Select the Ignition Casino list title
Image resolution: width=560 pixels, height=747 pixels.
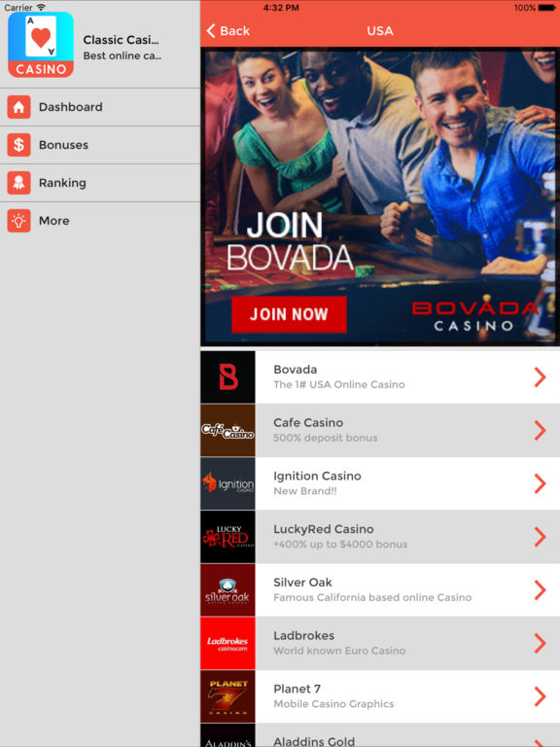[x=317, y=476]
